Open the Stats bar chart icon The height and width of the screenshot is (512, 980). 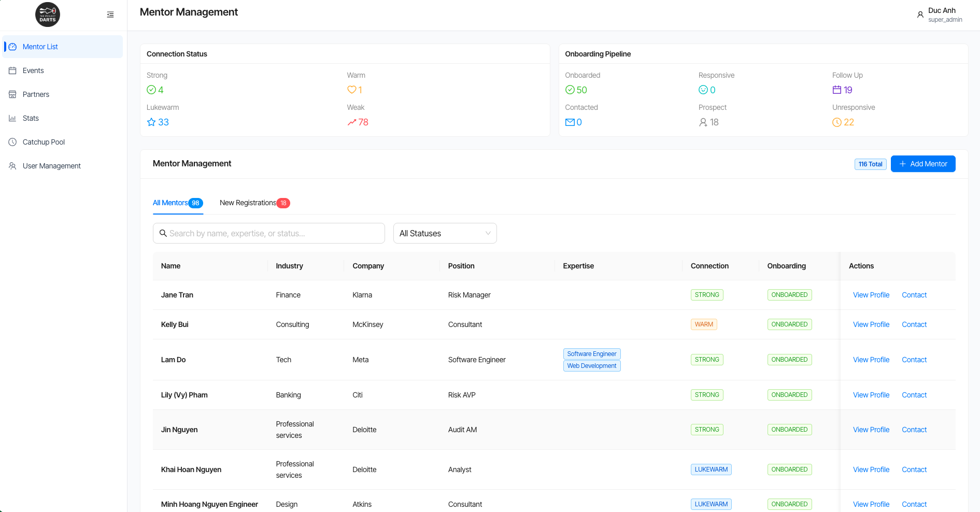point(12,118)
